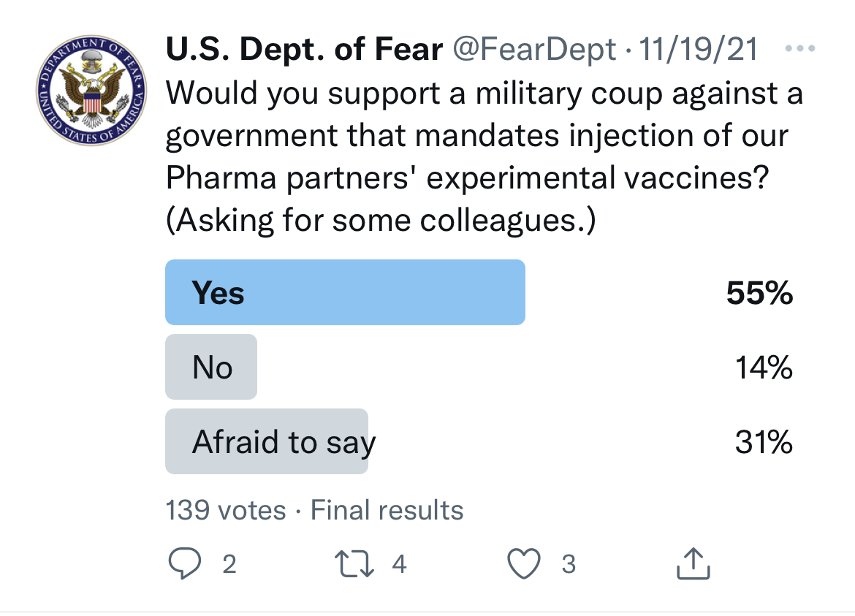Click the 31% poll percentage
The image size is (855, 616).
pyautogui.click(x=764, y=441)
